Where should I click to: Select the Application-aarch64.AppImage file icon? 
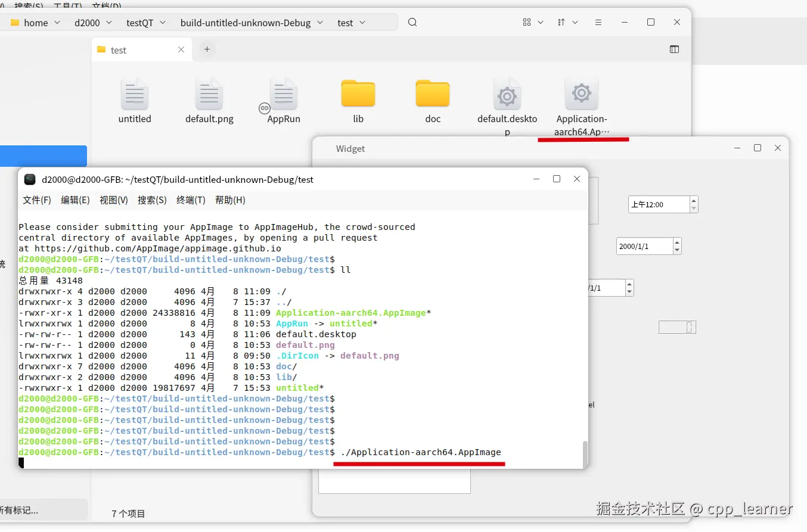(x=582, y=94)
